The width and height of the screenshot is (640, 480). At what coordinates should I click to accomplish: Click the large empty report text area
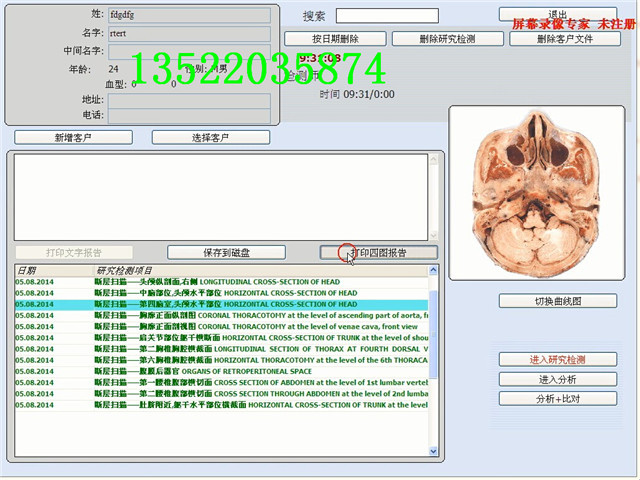220,196
